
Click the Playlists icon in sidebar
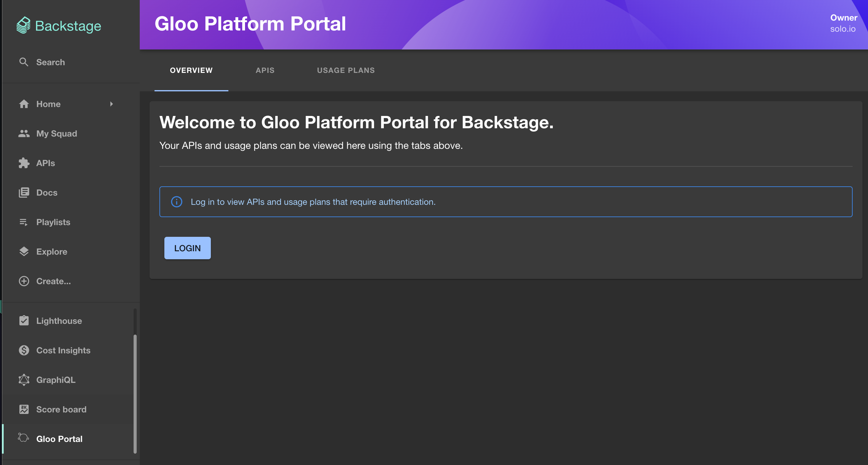pyautogui.click(x=24, y=222)
